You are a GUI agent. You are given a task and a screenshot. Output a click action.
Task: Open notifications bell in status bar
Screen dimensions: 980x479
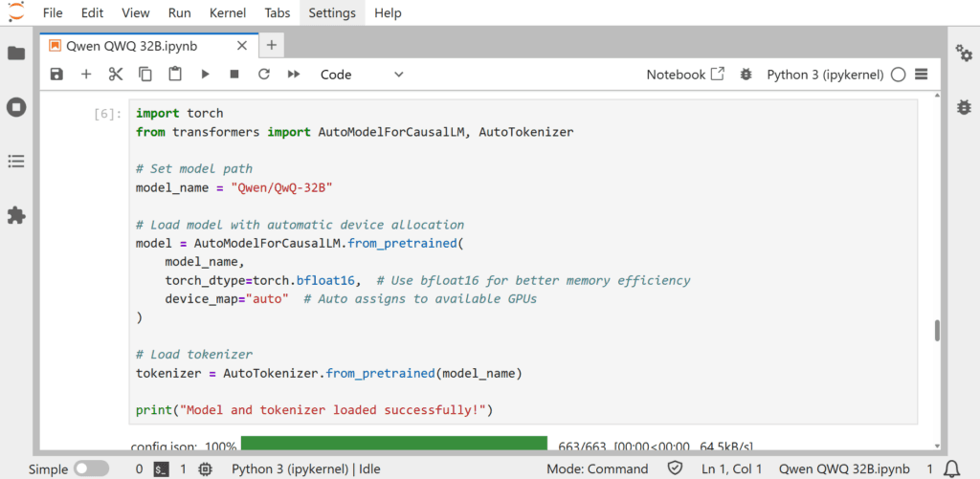pos(951,469)
